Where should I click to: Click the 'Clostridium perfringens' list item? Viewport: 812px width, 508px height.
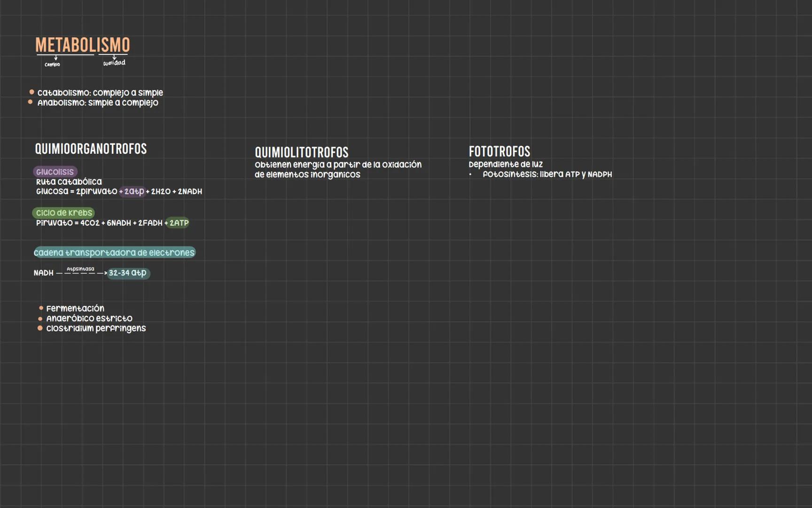pyautogui.click(x=96, y=328)
